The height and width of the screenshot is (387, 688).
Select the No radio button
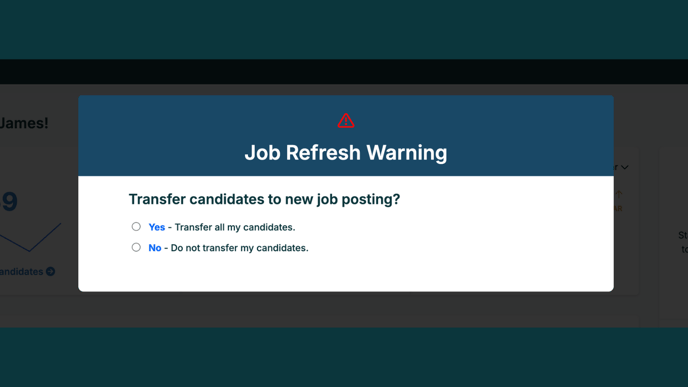point(136,247)
